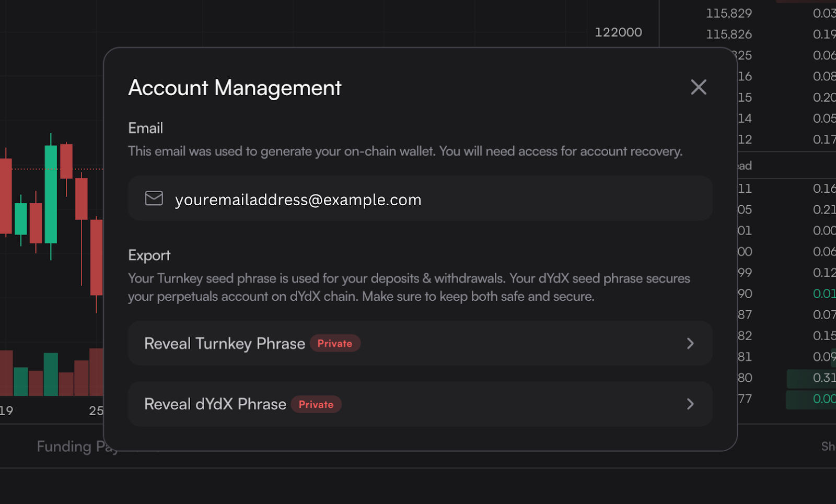Screen dimensions: 836x504
Task: Select the Funding Payments tab behind dialog
Action: (77, 447)
